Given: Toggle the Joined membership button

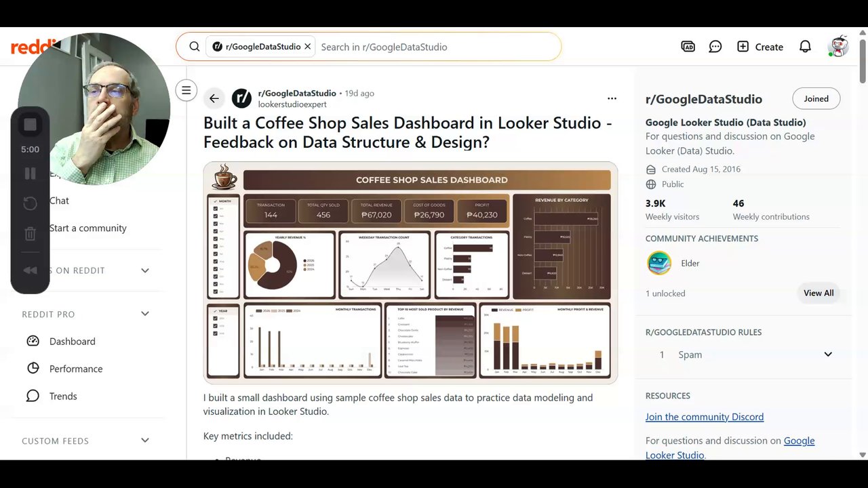Looking at the screenshot, I should (816, 99).
